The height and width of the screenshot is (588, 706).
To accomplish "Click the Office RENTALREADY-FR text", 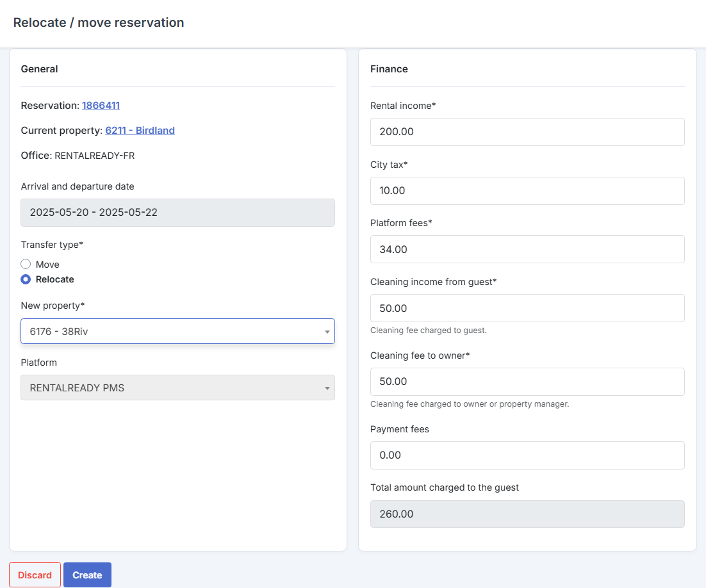I will 78,156.
